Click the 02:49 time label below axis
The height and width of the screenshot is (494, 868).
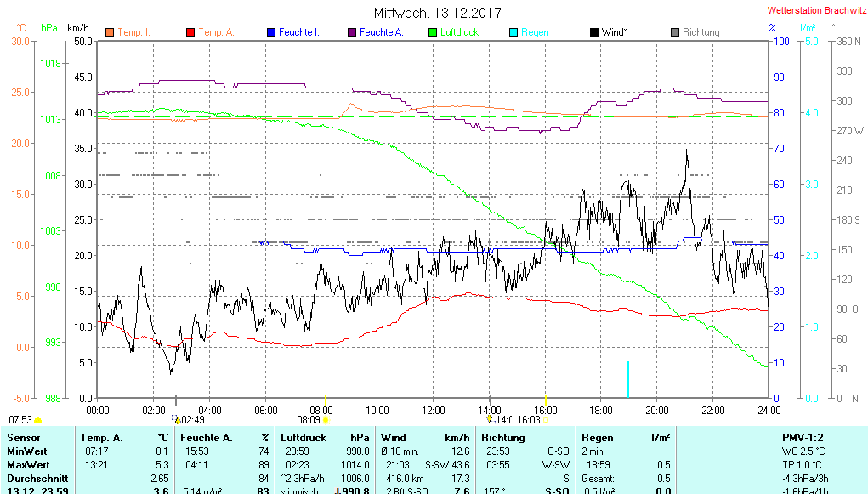(x=192, y=419)
